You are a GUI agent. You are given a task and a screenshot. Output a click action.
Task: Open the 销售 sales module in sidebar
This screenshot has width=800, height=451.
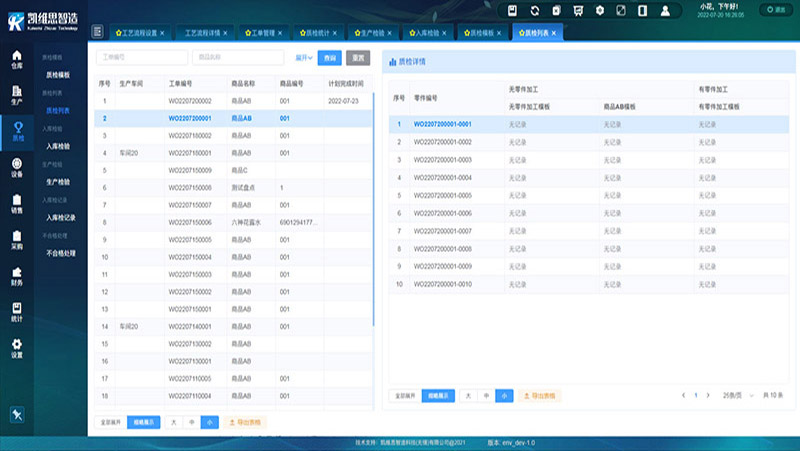click(17, 204)
